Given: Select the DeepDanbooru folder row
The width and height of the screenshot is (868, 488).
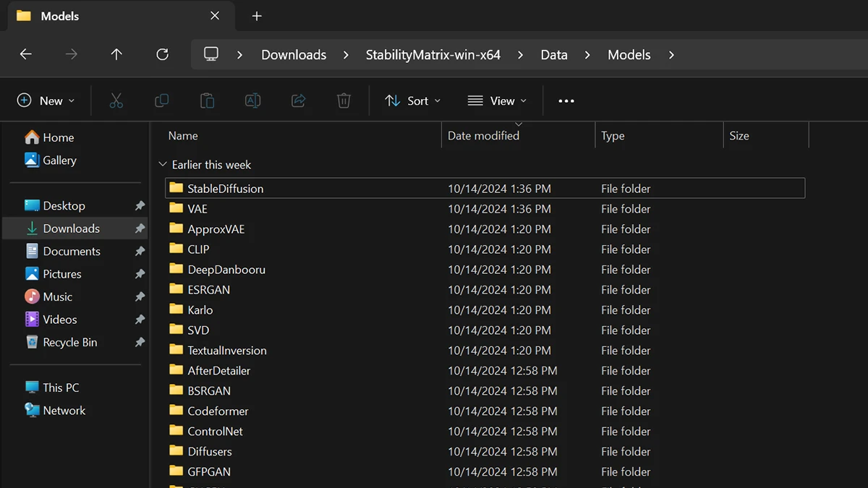Looking at the screenshot, I should 485,270.
